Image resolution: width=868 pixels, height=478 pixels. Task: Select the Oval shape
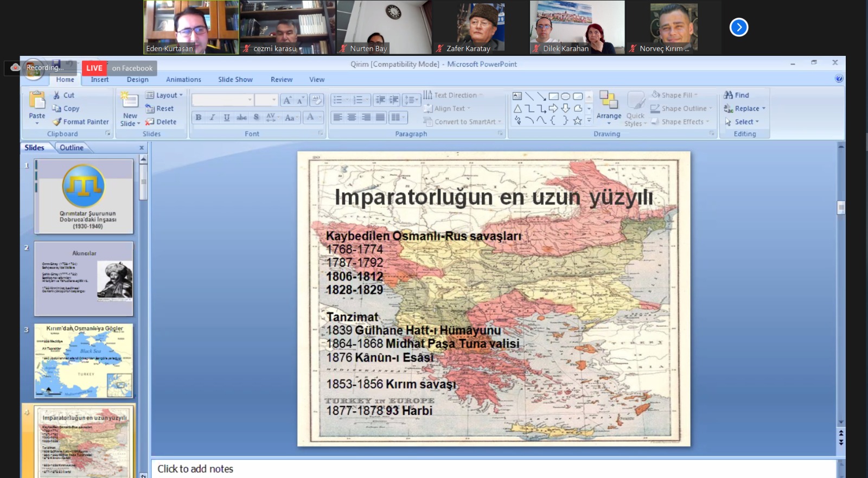click(x=565, y=96)
